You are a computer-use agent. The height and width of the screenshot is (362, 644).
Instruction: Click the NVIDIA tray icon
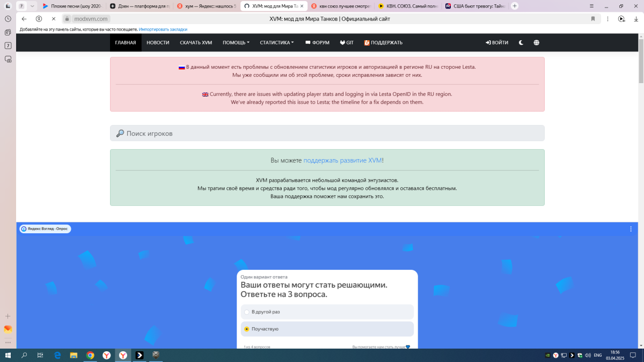point(547,355)
